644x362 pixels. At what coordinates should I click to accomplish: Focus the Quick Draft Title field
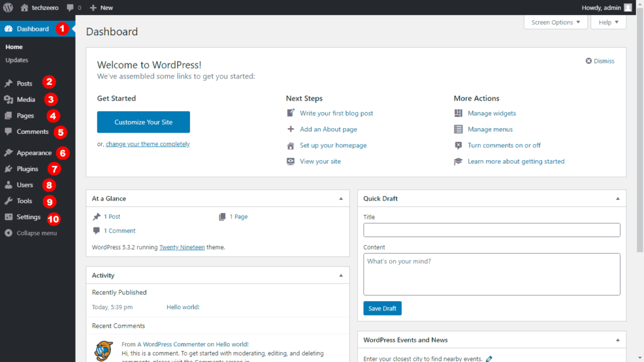492,230
